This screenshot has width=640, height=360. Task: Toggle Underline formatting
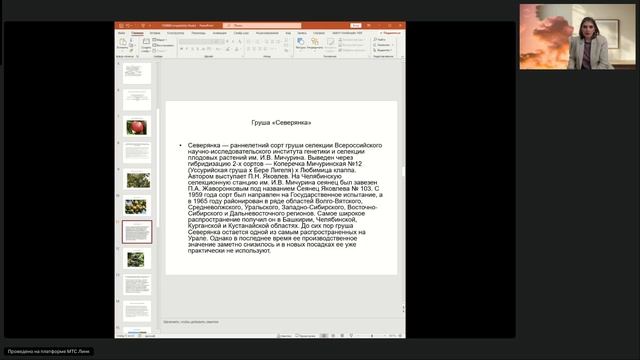pos(192,49)
